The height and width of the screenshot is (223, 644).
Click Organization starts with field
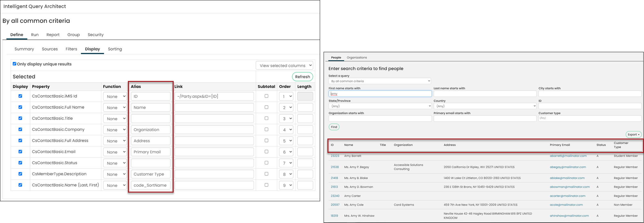380,118
